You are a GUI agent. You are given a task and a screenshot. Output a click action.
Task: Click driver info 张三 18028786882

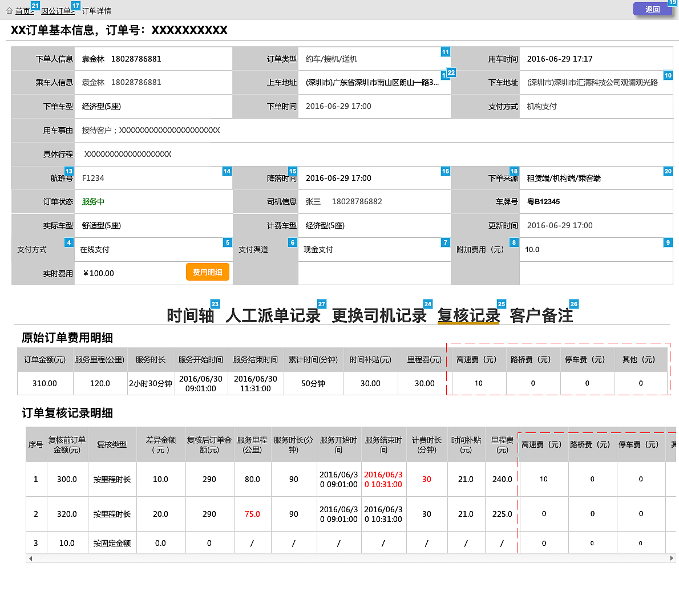click(344, 202)
